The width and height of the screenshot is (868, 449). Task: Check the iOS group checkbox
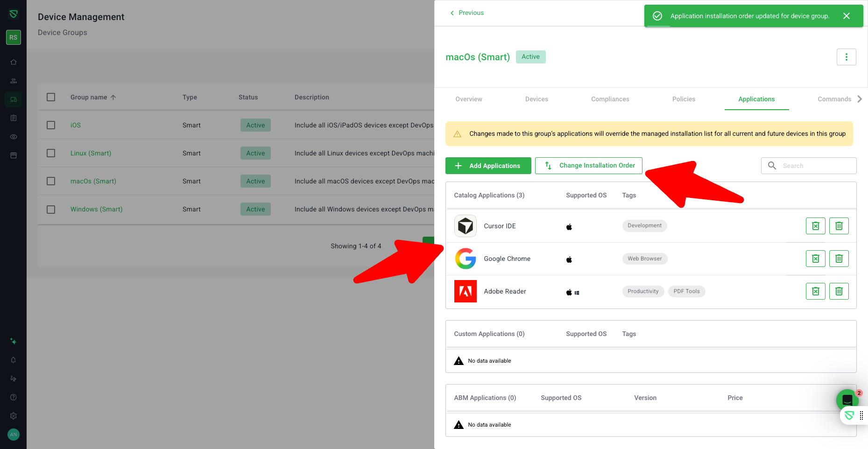click(x=51, y=125)
